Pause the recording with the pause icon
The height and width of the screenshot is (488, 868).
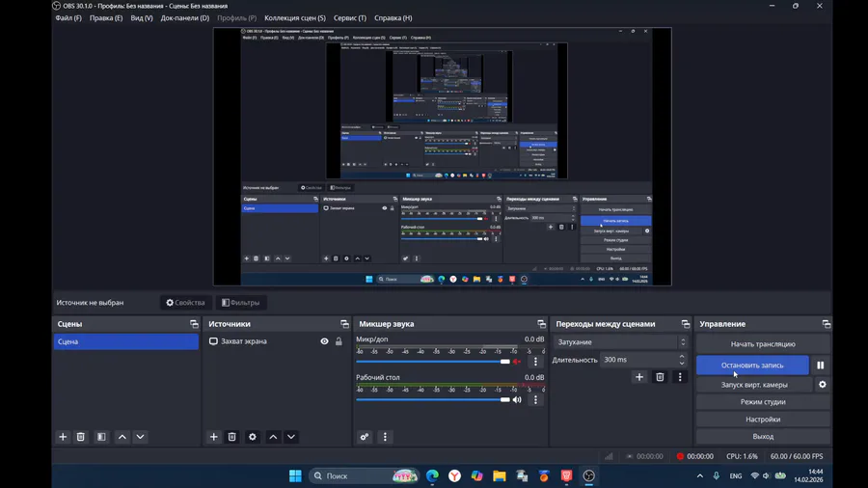click(x=821, y=366)
